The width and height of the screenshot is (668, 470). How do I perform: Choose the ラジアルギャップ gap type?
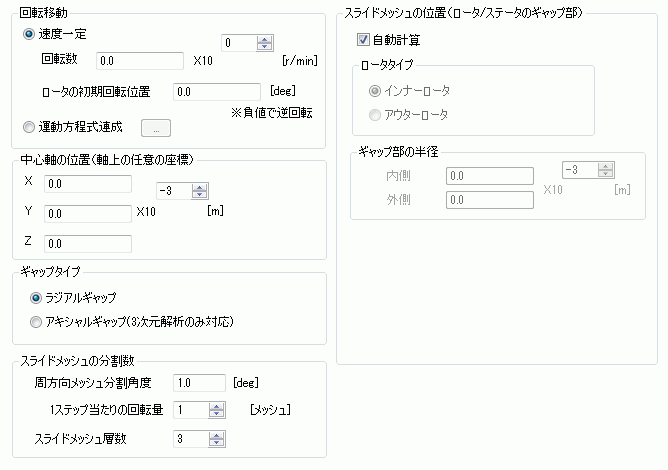[37, 297]
